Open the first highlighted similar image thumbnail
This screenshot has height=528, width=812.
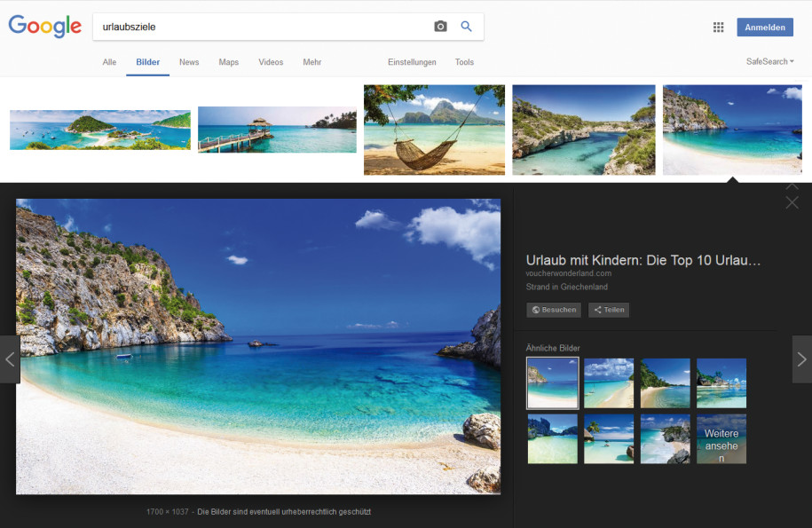point(553,383)
